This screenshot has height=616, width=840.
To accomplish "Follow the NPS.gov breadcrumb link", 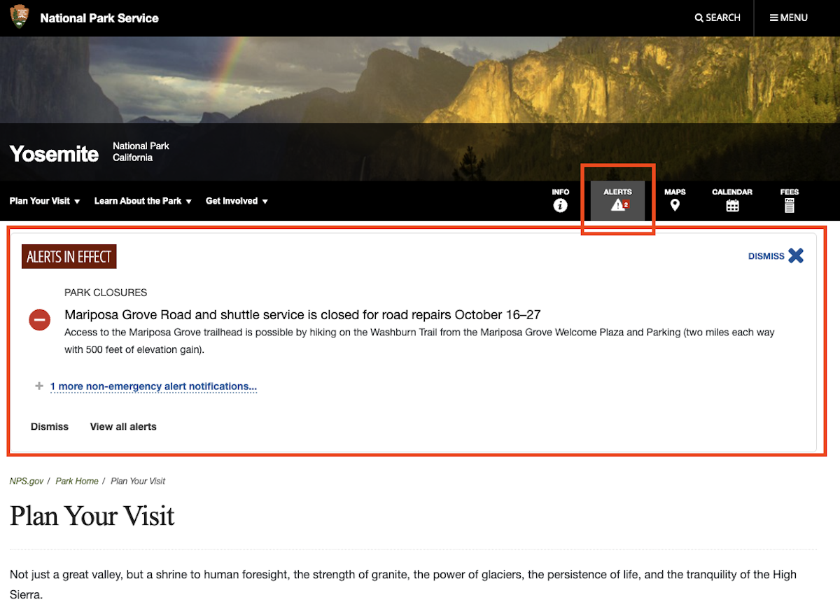I will tap(27, 481).
